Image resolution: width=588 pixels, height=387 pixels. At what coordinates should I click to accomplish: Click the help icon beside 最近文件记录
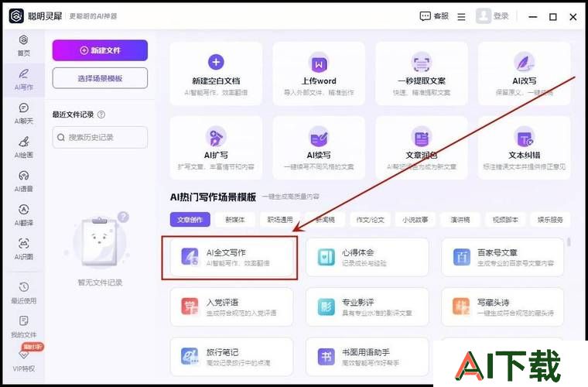[x=101, y=115]
